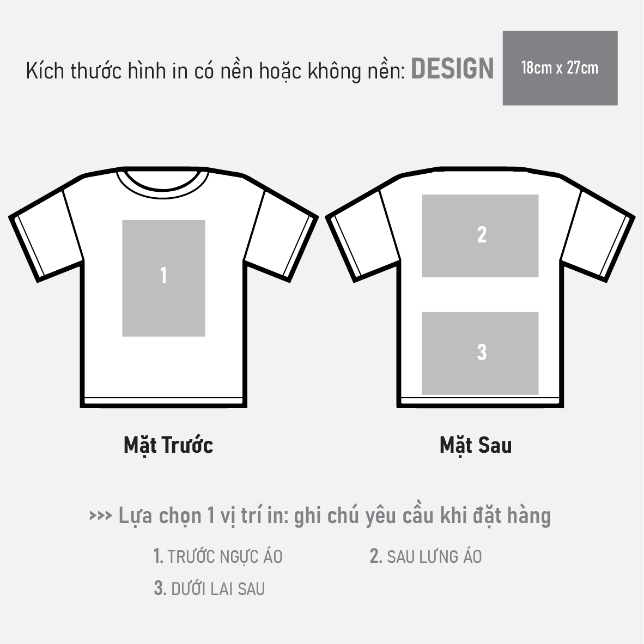644x644 pixels.
Task: Click the left sleeve of front shirt
Action: [46, 236]
